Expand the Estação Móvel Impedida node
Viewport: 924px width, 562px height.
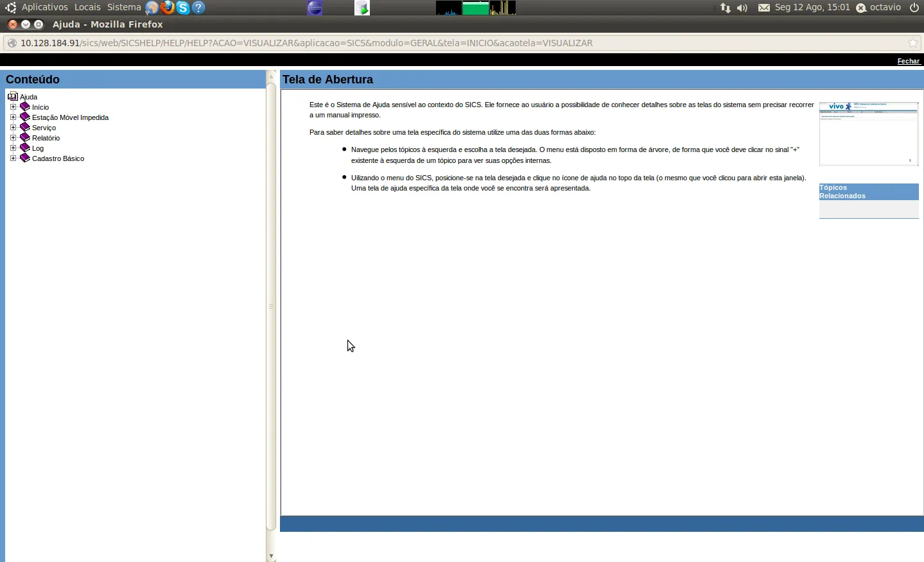[x=13, y=117]
